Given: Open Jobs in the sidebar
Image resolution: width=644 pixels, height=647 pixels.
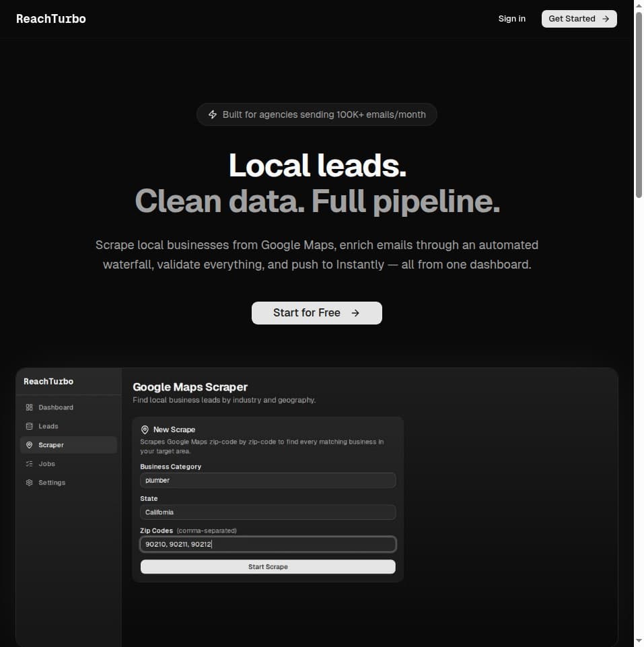Looking at the screenshot, I should click(69, 464).
